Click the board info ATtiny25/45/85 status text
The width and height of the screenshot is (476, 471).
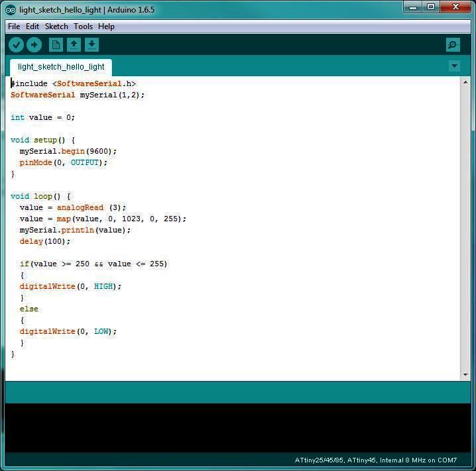pyautogui.click(x=375, y=460)
